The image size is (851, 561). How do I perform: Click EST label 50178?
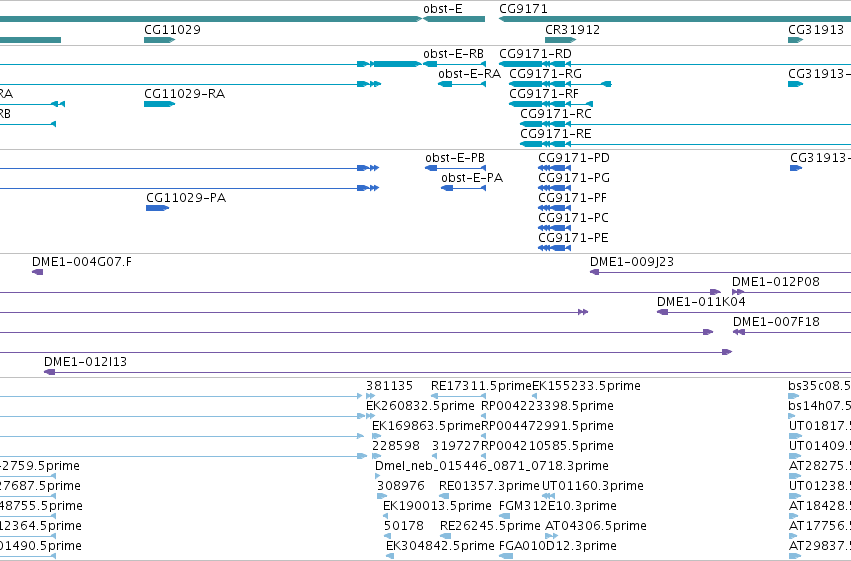point(404,527)
